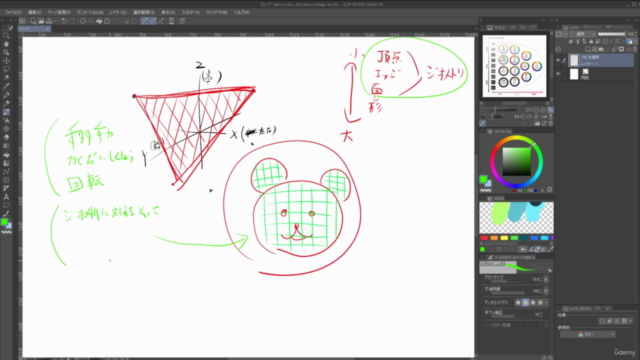Click the Redo arrow in command bar
Image resolution: width=640 pixels, height=360 pixels.
tap(72, 21)
